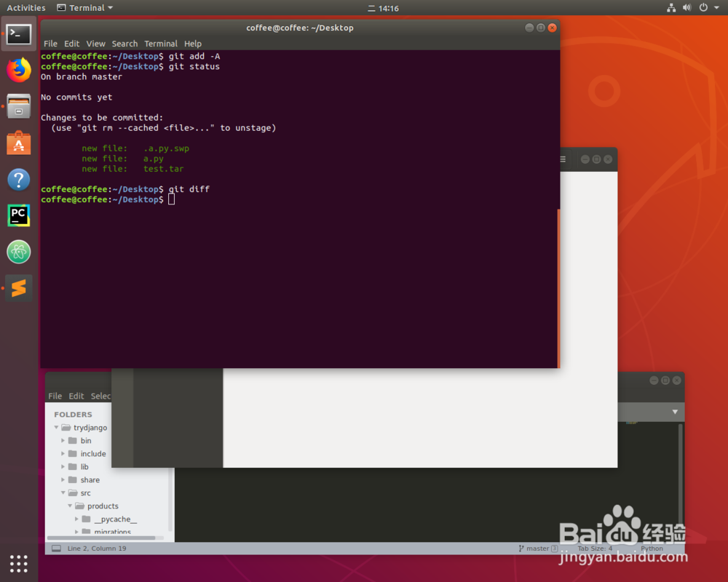728x582 pixels.
Task: Minimize the coffee@coffee terminal window
Action: click(x=529, y=28)
